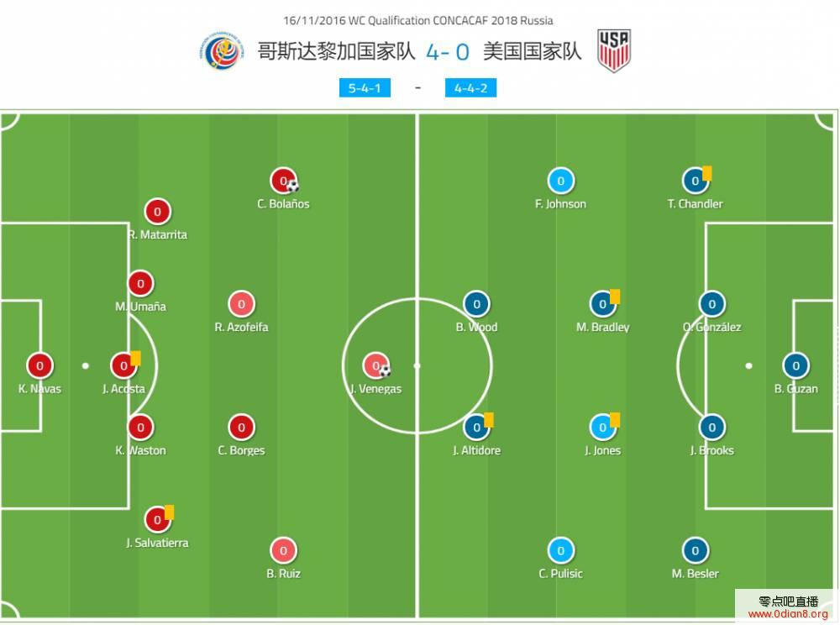The height and width of the screenshot is (625, 840).
Task: Click B. Guzan goalkeeper marker
Action: click(x=795, y=365)
